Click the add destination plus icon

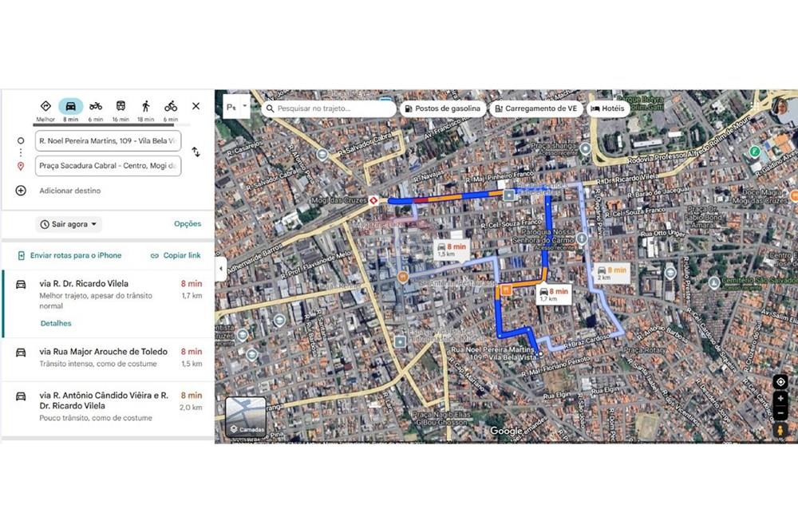tap(21, 191)
